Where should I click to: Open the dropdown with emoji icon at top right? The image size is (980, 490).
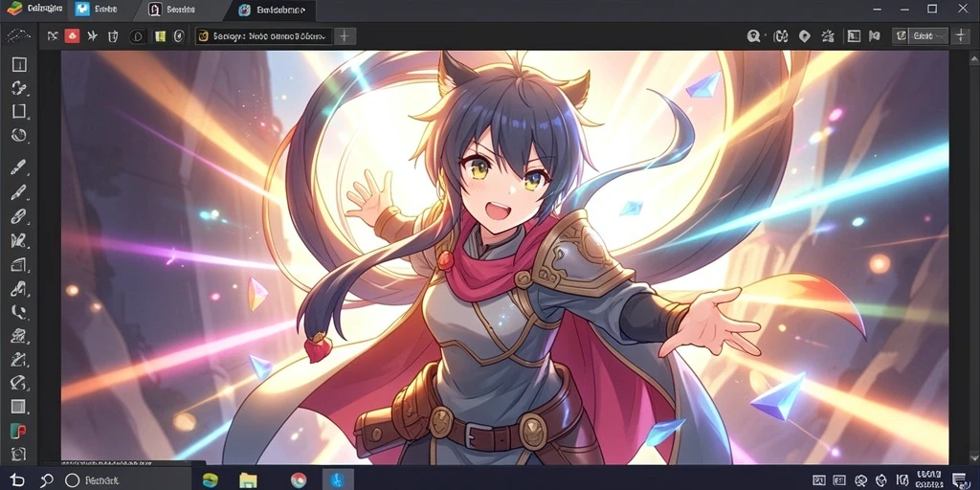pos(920,36)
